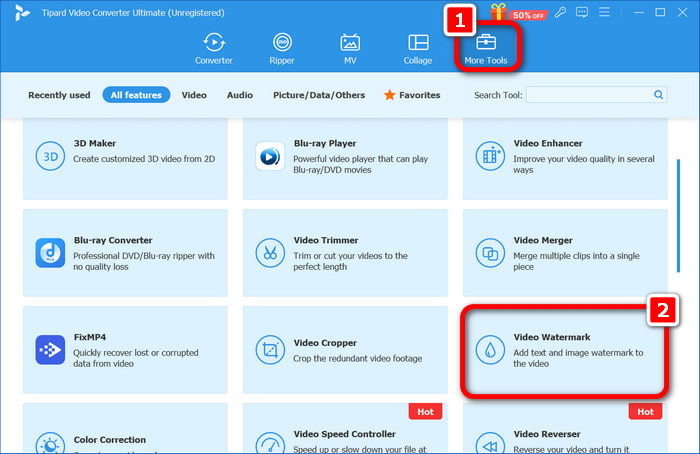
Task: Click the Search Tool input field
Action: point(589,95)
